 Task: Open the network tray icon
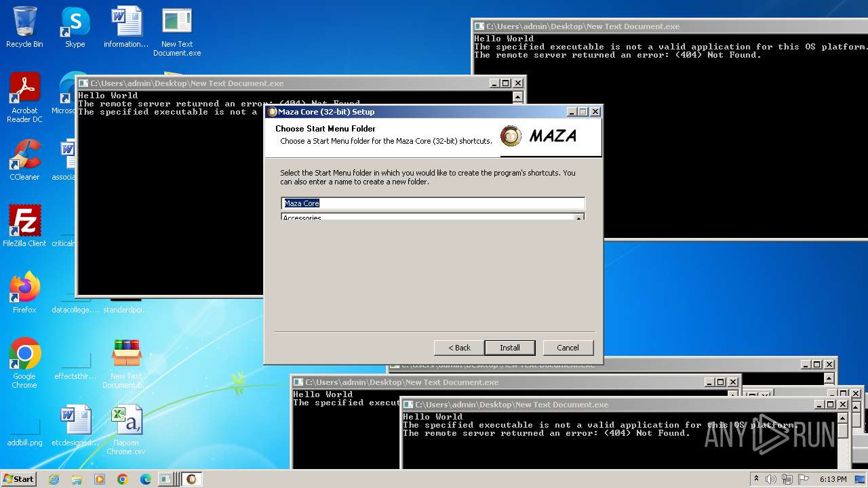pos(787,479)
